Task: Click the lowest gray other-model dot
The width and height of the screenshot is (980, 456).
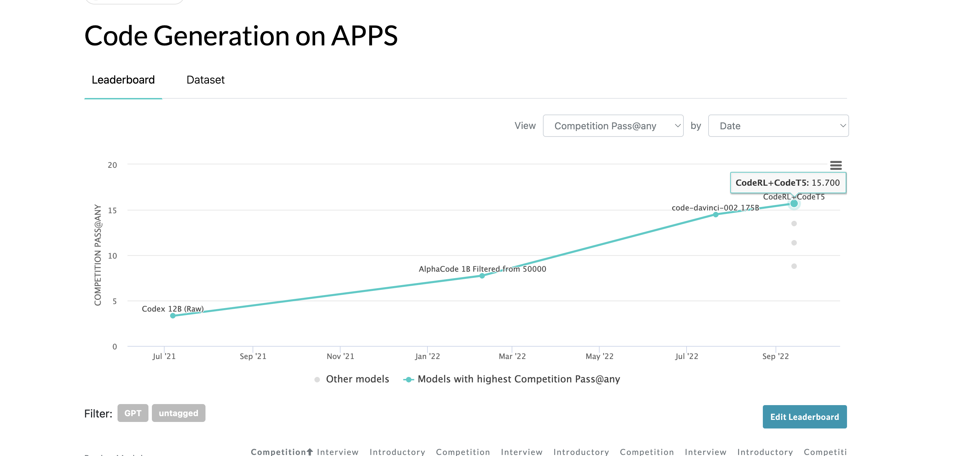Action: tap(794, 267)
